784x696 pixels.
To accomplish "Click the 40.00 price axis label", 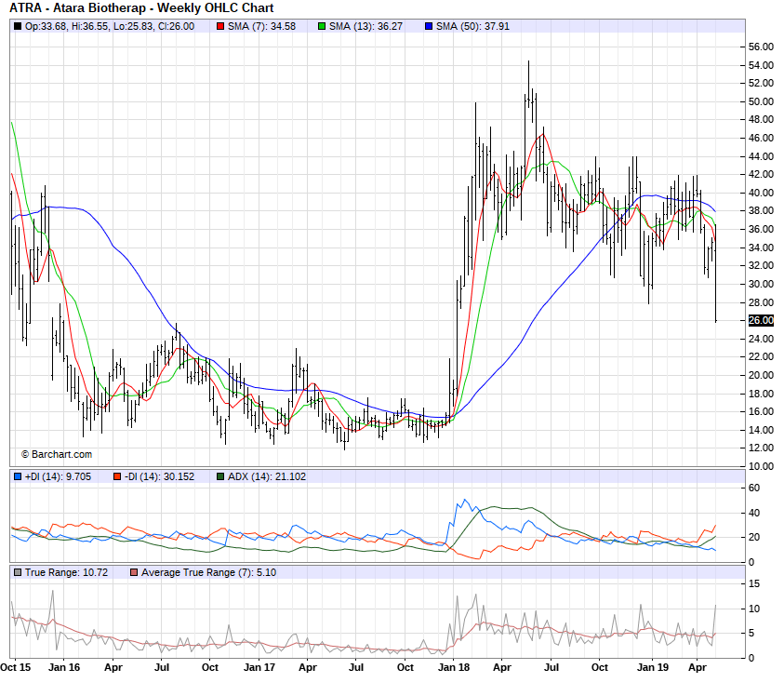I will point(761,193).
